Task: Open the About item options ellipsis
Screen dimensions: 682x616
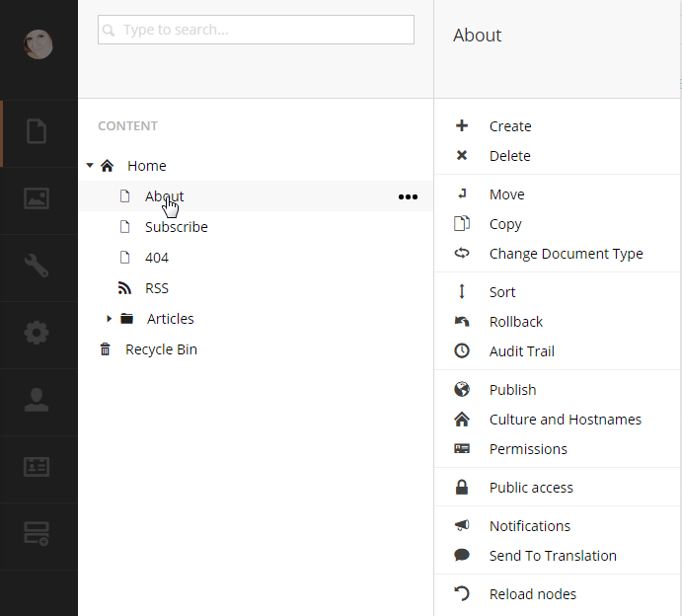Action: coord(408,196)
